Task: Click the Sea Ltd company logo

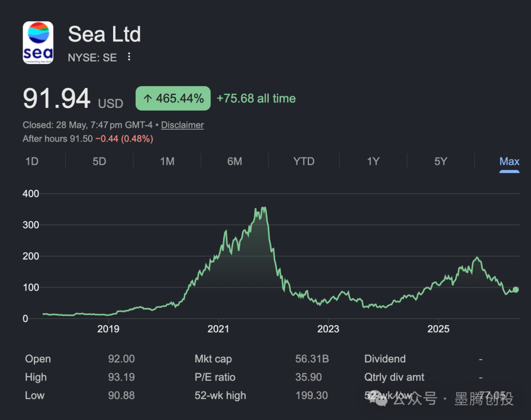Action: point(38,43)
